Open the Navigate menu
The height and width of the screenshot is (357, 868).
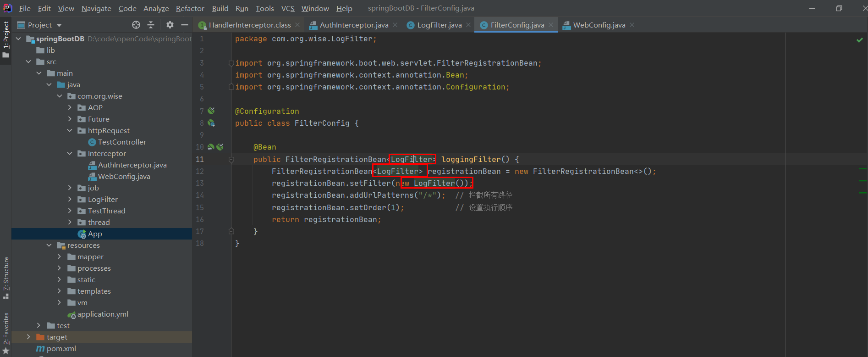pyautogui.click(x=96, y=8)
